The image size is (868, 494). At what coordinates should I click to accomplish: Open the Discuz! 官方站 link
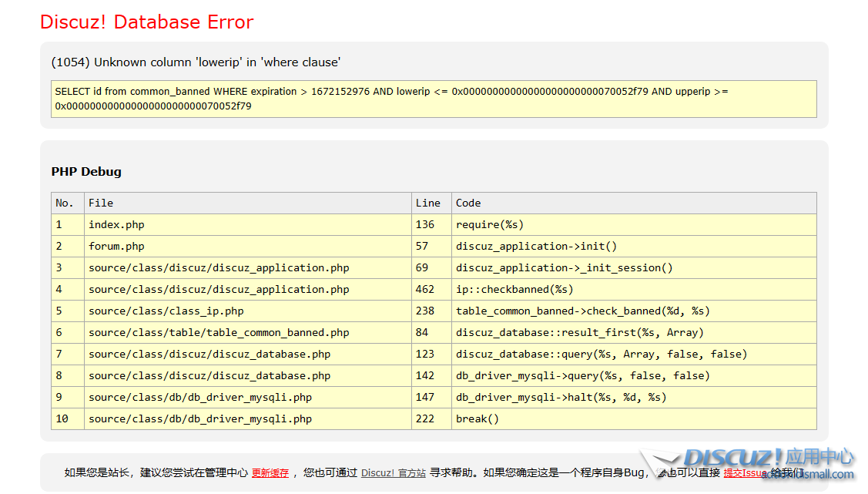[393, 473]
